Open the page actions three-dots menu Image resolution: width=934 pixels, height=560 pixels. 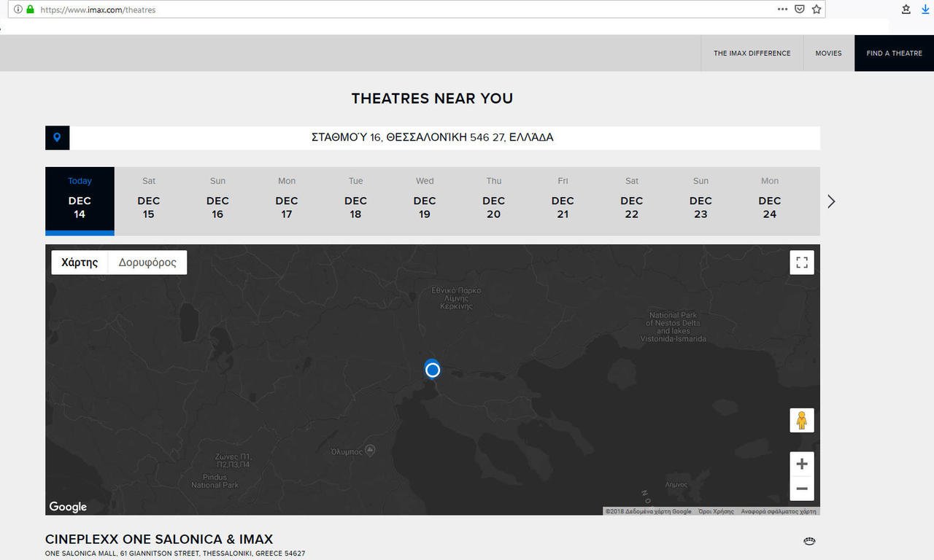(782, 9)
